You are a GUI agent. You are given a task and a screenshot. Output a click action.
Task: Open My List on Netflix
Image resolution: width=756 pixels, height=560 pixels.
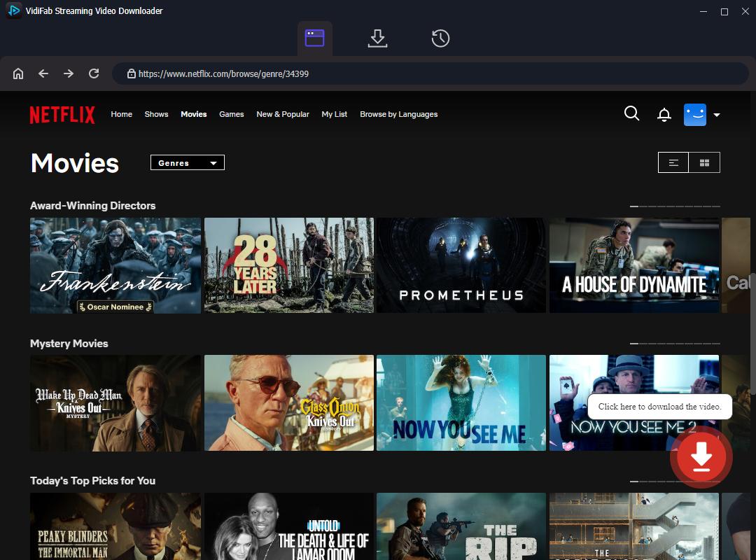click(x=334, y=114)
